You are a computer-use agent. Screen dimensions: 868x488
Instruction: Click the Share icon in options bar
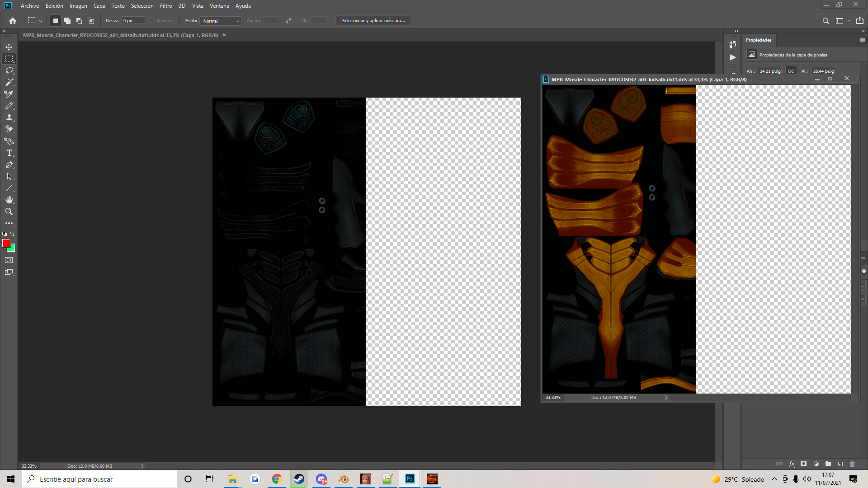(x=859, y=21)
